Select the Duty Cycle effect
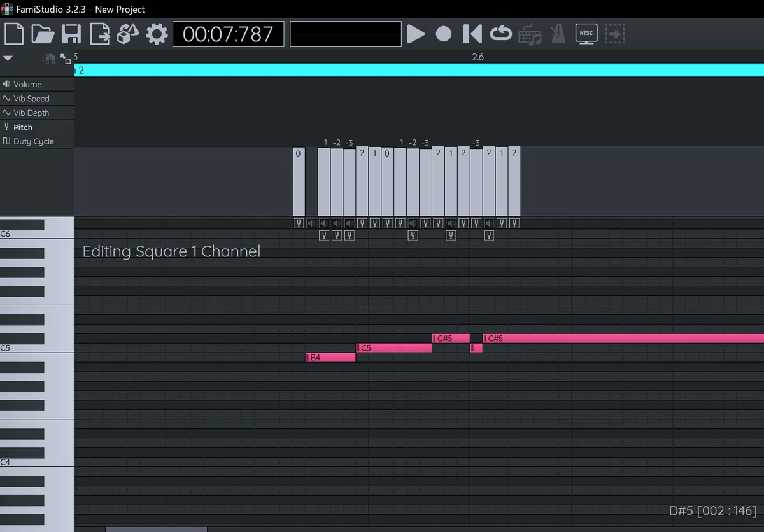Viewport: 764px width, 532px height. [x=37, y=141]
